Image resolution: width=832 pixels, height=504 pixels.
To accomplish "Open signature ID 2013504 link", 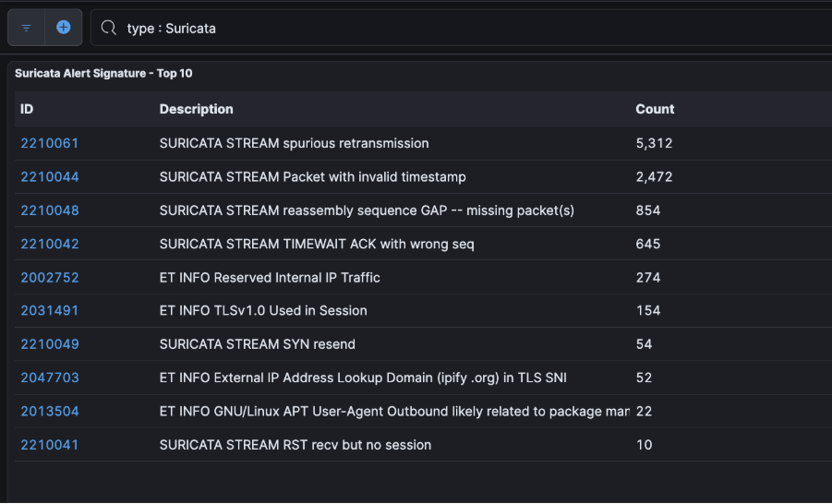I will click(50, 411).
